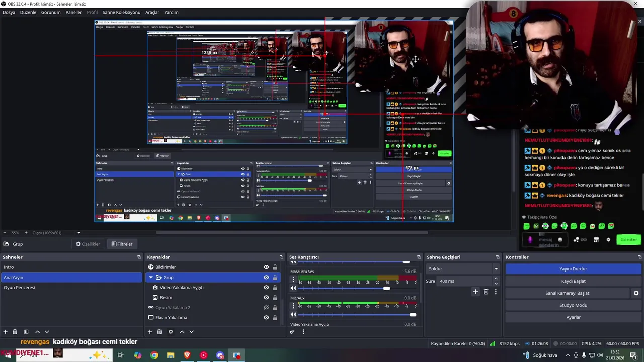Decrease Süre duration with down arrow

tap(496, 284)
